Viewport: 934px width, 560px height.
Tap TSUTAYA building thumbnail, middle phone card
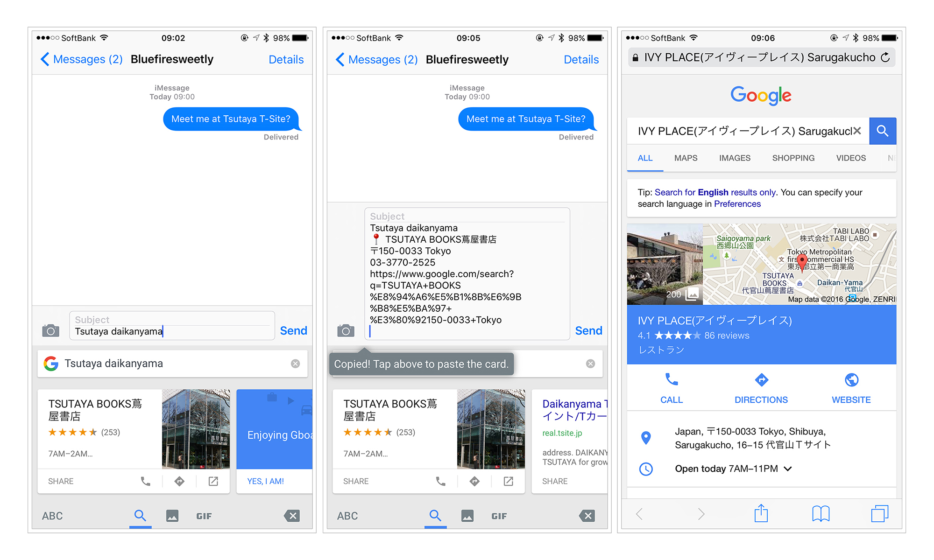[491, 429]
